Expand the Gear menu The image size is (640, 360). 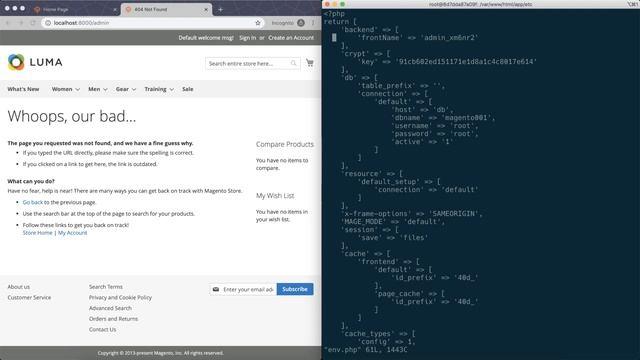(125, 89)
